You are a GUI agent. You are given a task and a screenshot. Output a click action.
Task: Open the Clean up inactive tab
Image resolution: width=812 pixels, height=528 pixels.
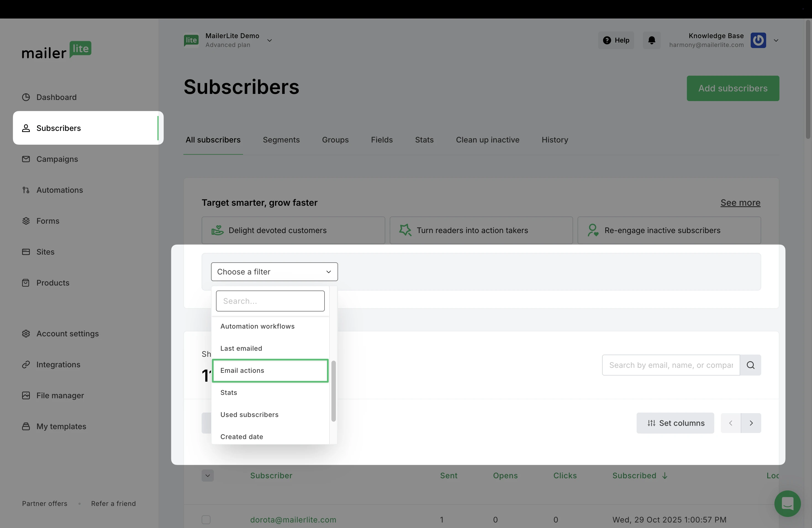pos(487,140)
